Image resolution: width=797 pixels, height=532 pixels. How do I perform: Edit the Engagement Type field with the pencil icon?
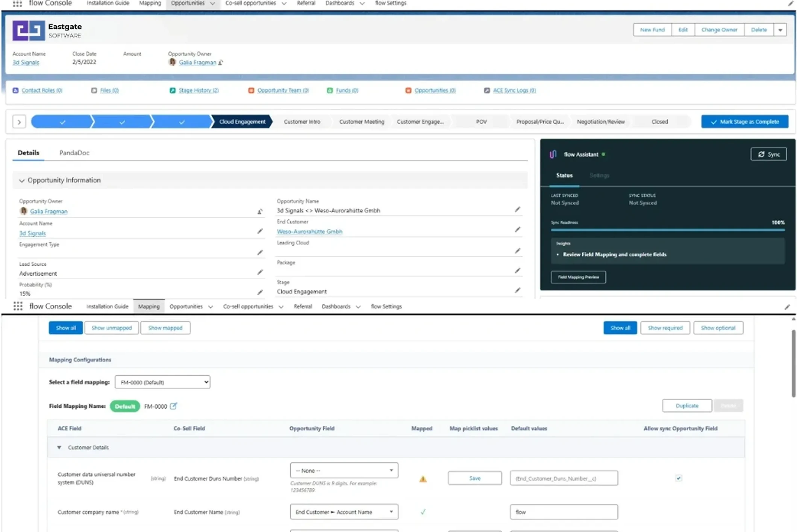click(x=260, y=252)
